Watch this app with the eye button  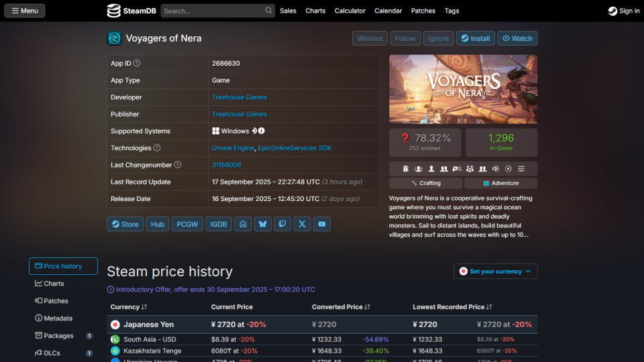[x=517, y=38]
